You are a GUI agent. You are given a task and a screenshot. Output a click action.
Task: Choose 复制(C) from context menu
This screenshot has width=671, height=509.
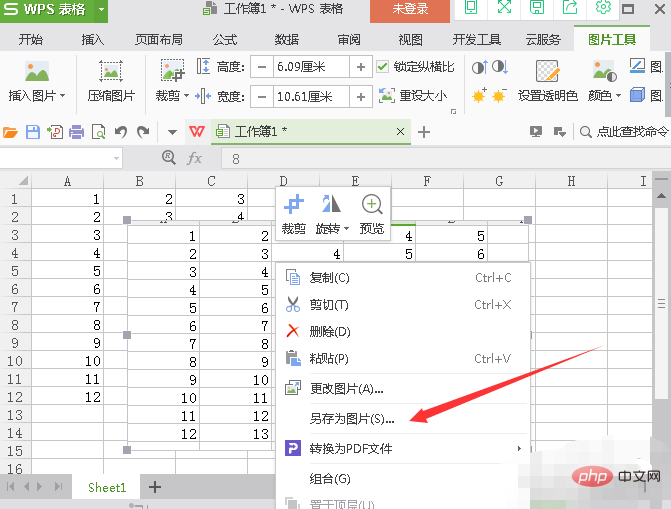coord(403,278)
